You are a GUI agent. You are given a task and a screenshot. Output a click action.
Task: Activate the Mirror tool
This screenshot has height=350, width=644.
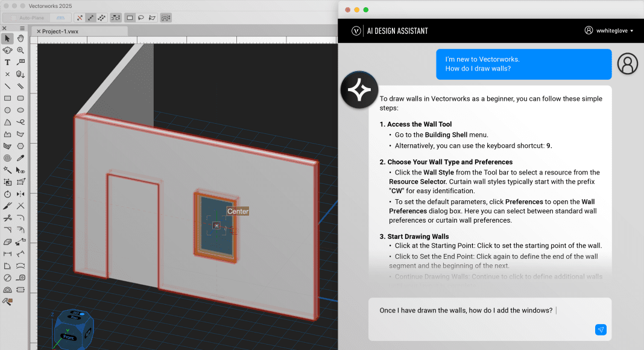click(x=21, y=194)
